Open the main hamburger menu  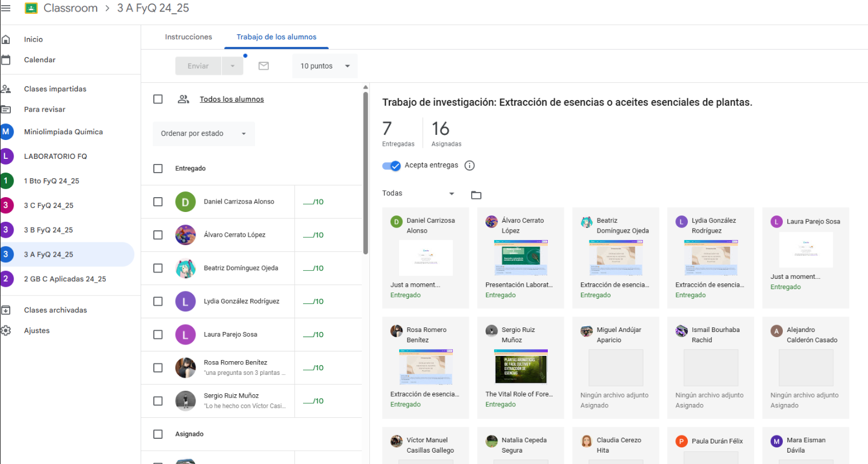(x=5, y=9)
